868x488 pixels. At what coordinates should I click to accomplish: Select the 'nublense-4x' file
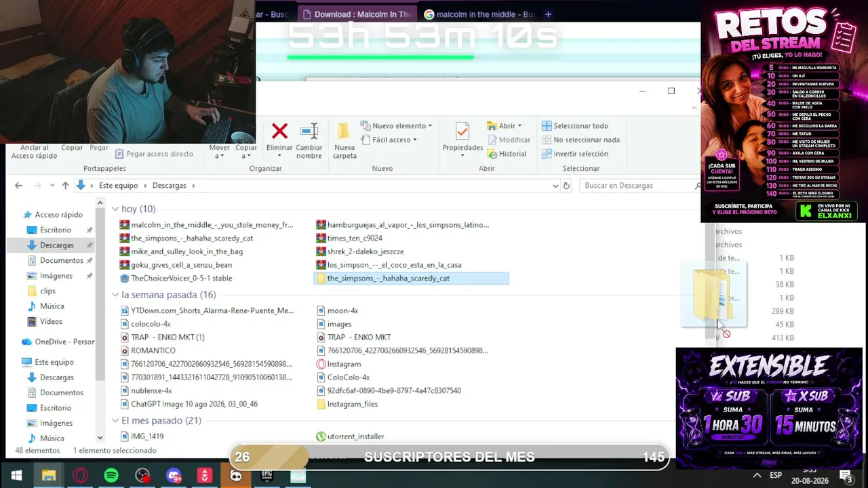coord(146,391)
